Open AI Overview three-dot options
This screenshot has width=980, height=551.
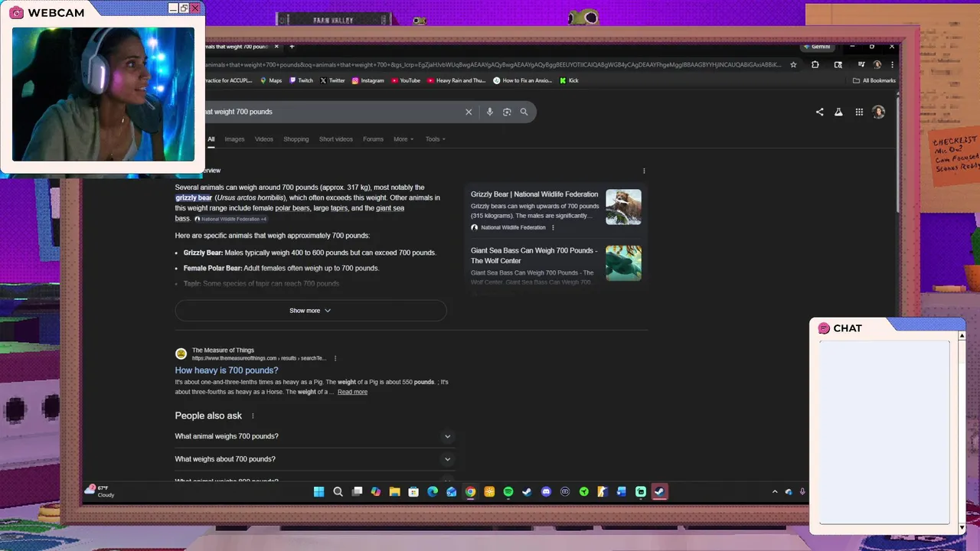(x=644, y=171)
